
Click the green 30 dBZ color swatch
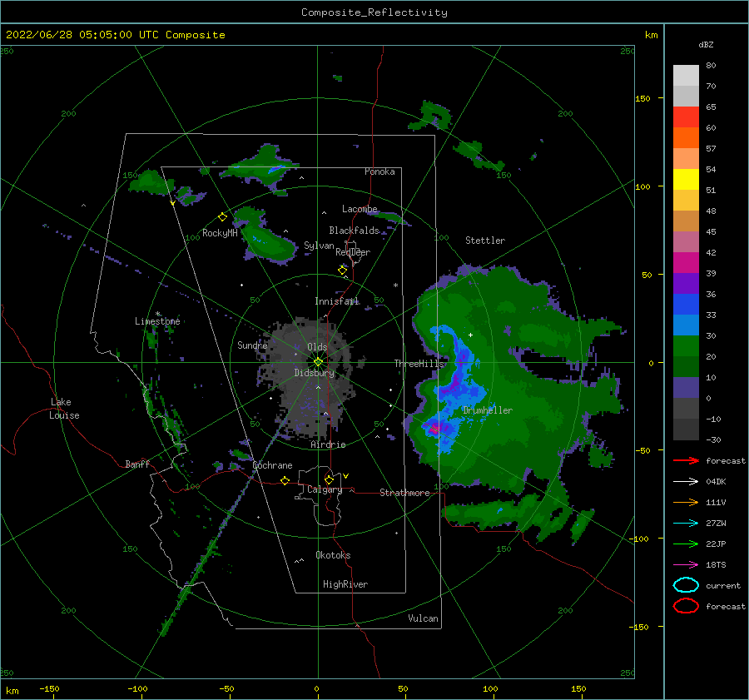(x=686, y=346)
